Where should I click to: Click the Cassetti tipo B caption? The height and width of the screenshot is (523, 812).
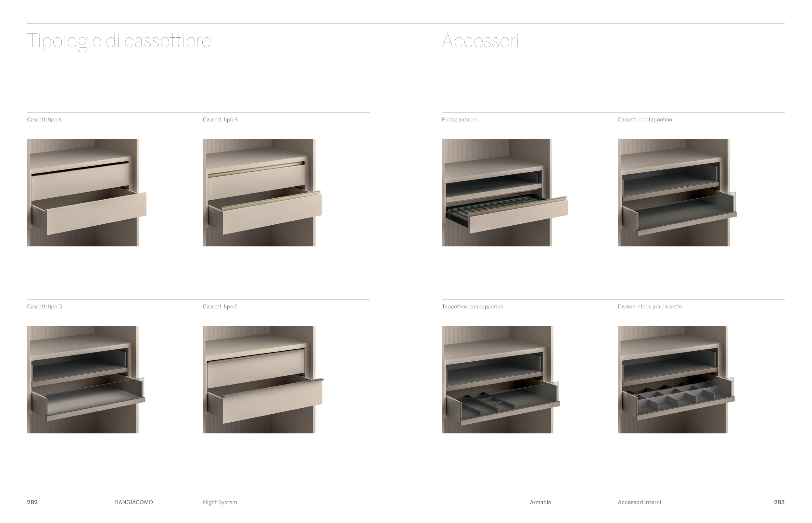(x=220, y=119)
